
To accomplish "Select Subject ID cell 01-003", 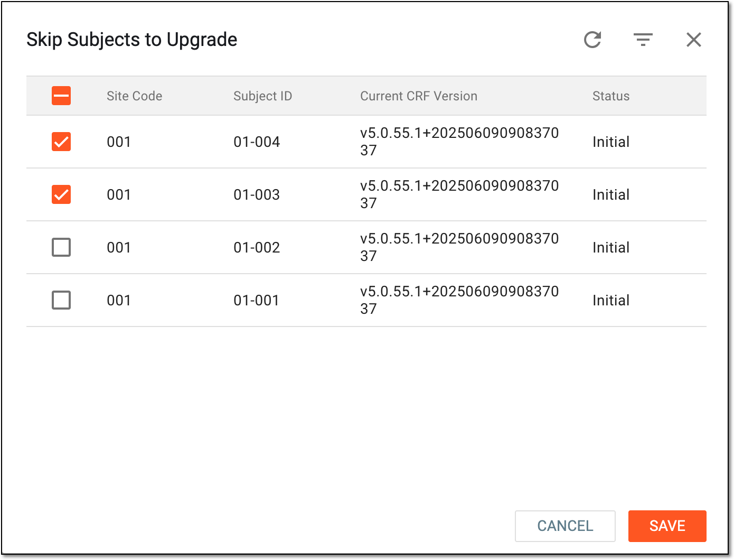I will pos(257,194).
